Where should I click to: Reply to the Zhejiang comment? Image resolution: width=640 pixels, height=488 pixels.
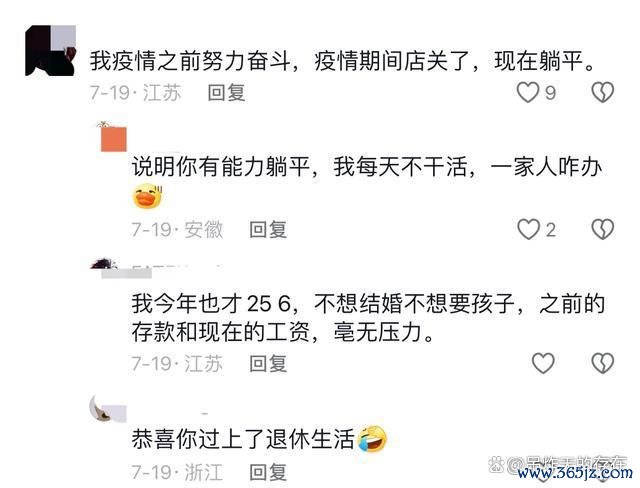[x=268, y=472]
